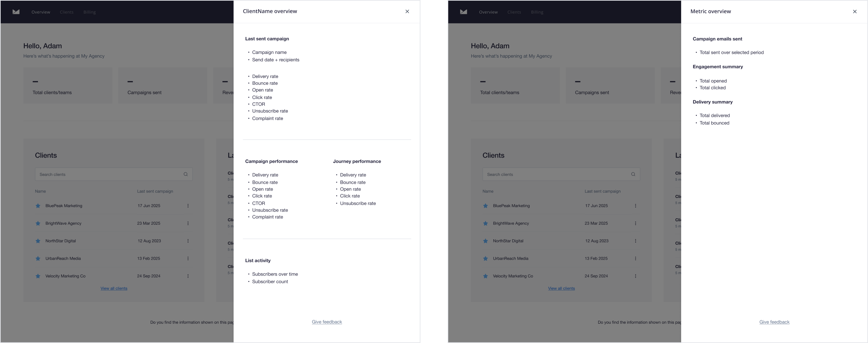The image size is (868, 343).
Task: Select Total clients/teams card, right mockup
Action: 515,85
